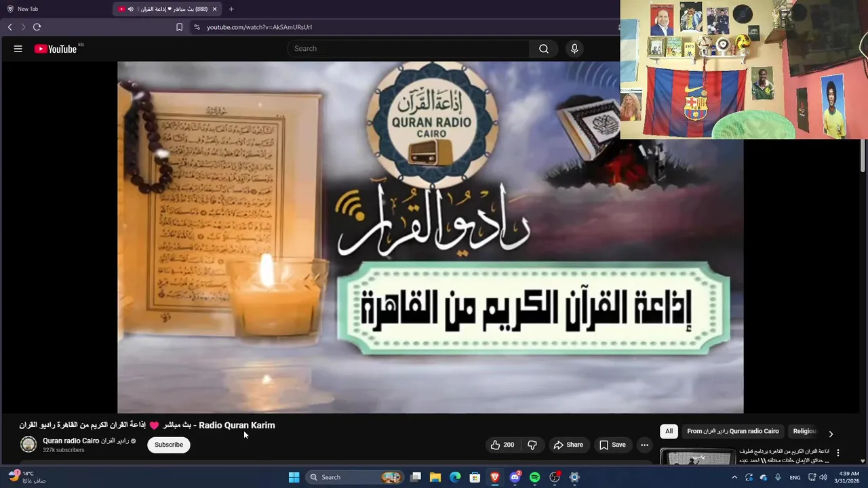Reload the page

click(x=37, y=27)
